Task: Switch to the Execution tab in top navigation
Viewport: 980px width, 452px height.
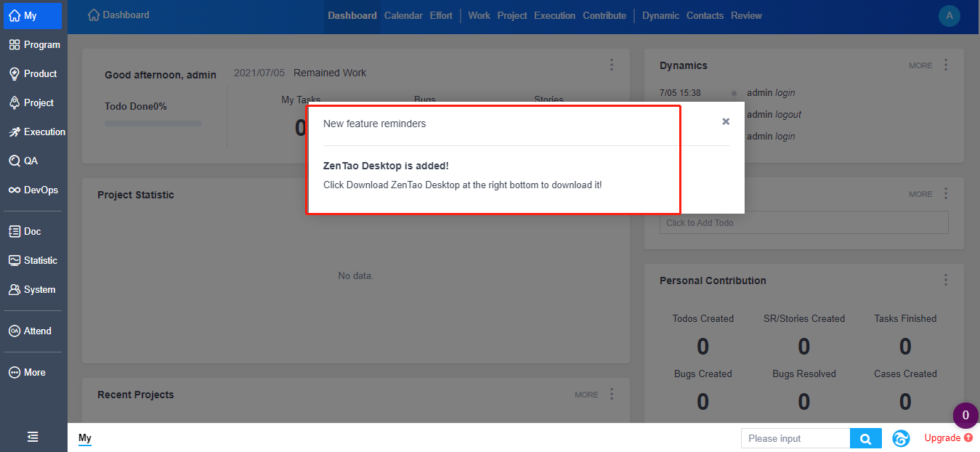Action: [554, 15]
